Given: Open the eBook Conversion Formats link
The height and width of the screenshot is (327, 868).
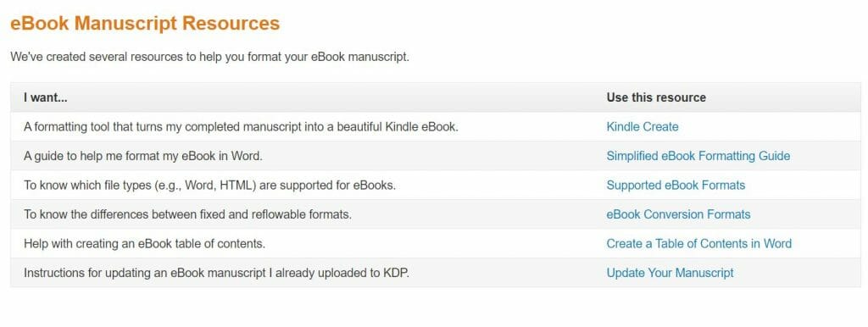Looking at the screenshot, I should click(x=679, y=214).
